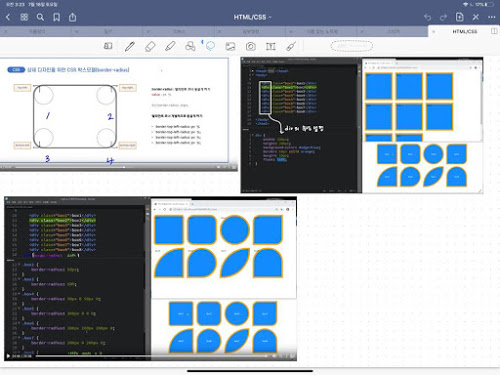The image size is (500, 375).
Task: Select the Lasso tool
Action: point(210,46)
